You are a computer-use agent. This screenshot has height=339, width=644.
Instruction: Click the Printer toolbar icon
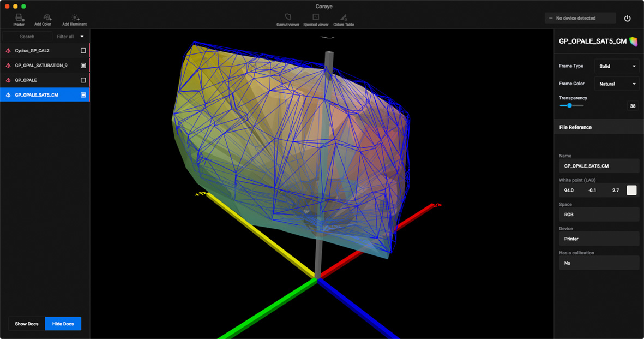(x=19, y=18)
